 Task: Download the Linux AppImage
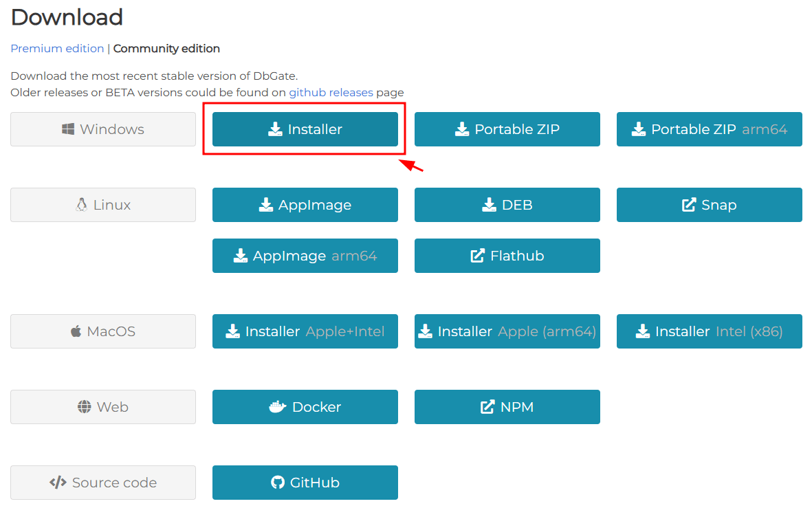(x=305, y=205)
